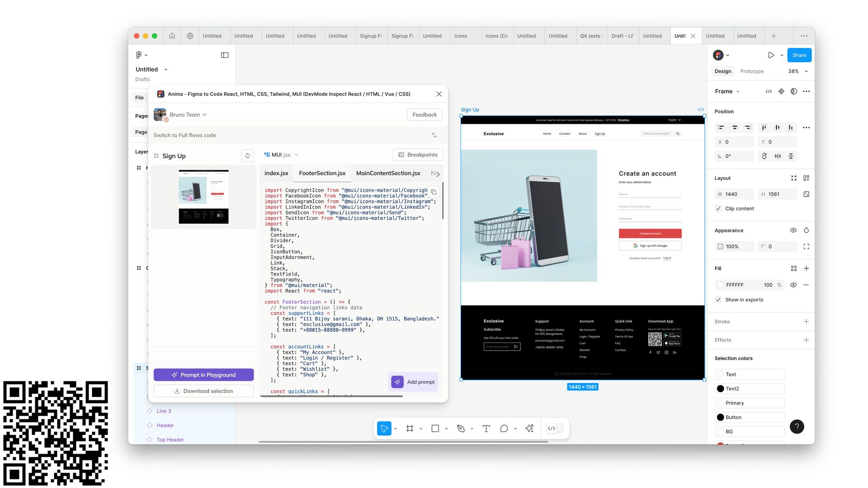The image size is (868, 488).
Task: Uncheck the Clip content checkbox
Action: (718, 208)
